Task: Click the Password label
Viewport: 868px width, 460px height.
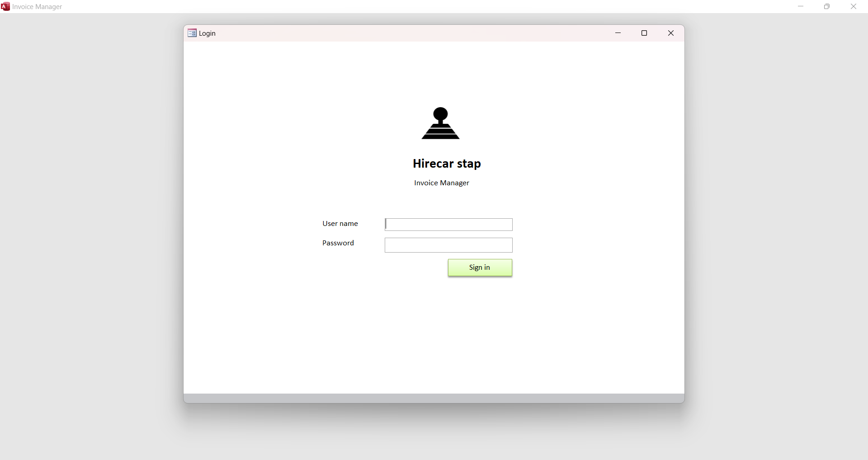Action: click(x=338, y=243)
